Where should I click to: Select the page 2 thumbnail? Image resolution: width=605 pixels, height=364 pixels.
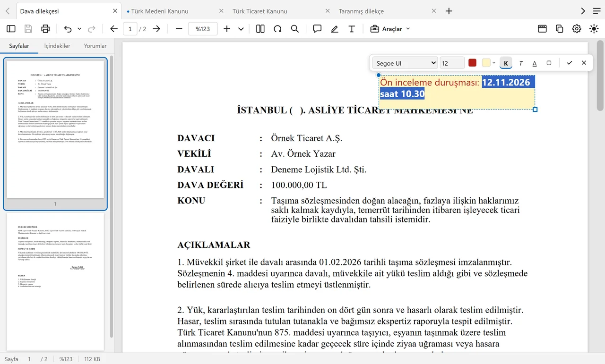(x=55, y=281)
